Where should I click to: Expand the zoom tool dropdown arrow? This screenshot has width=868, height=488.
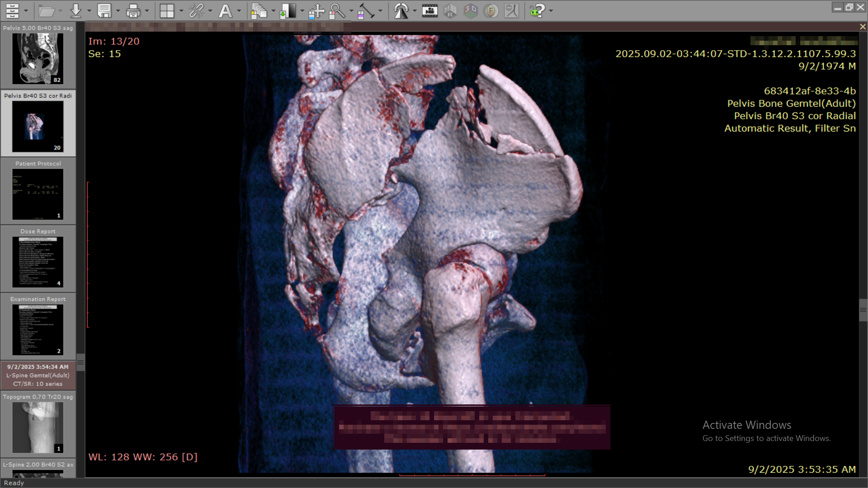coord(351,11)
